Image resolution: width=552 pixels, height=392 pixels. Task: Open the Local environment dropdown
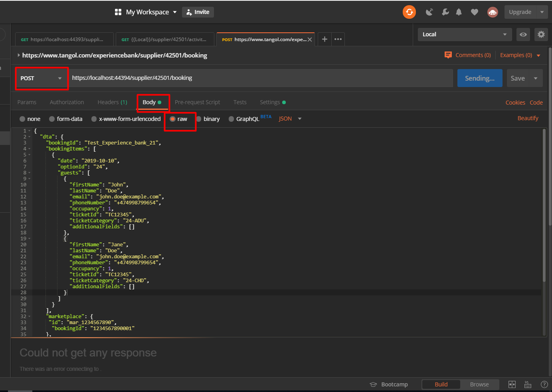pos(465,35)
